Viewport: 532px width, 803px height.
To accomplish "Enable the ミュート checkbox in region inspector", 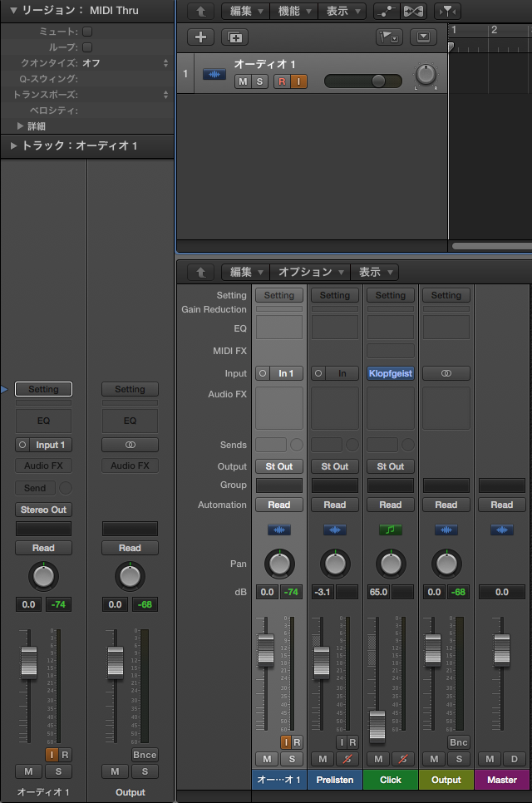I will click(x=87, y=31).
